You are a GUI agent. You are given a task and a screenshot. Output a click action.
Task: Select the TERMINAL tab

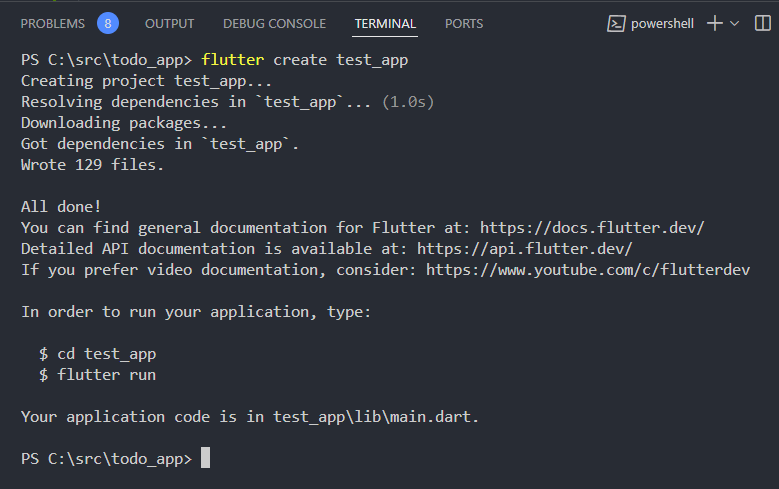point(385,23)
